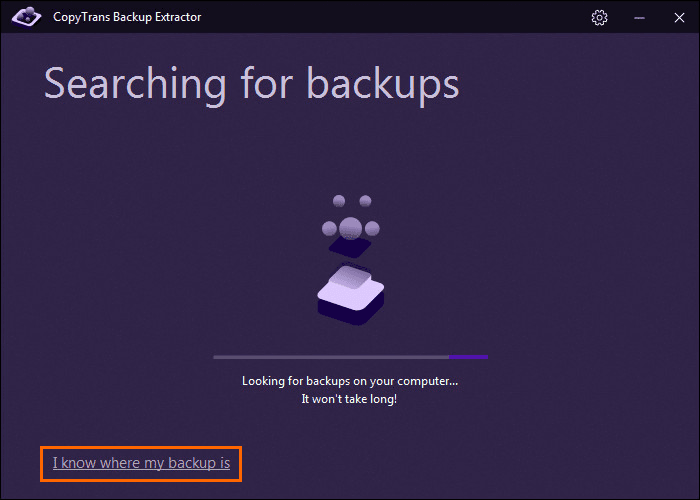This screenshot has width=700, height=500.
Task: Click "Looking for backups on your computer..." text
Action: pyautogui.click(x=350, y=381)
